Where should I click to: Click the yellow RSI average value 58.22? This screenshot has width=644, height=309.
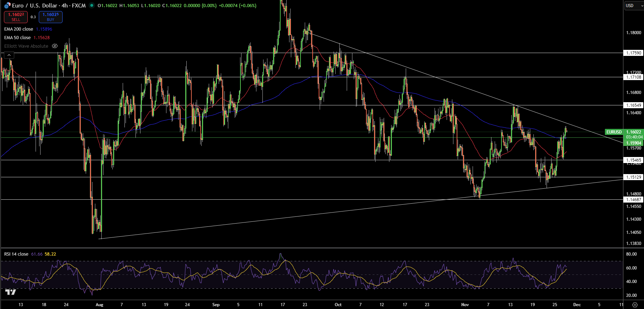coord(50,254)
